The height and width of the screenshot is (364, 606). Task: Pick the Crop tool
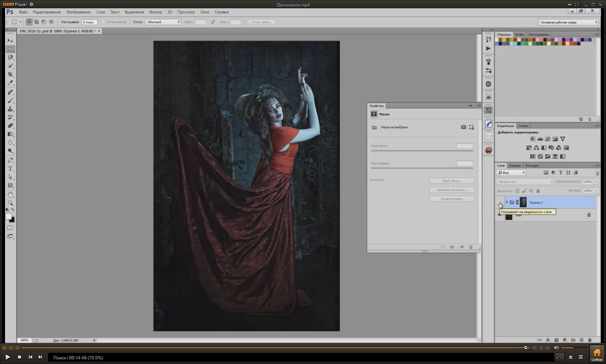[x=11, y=74]
